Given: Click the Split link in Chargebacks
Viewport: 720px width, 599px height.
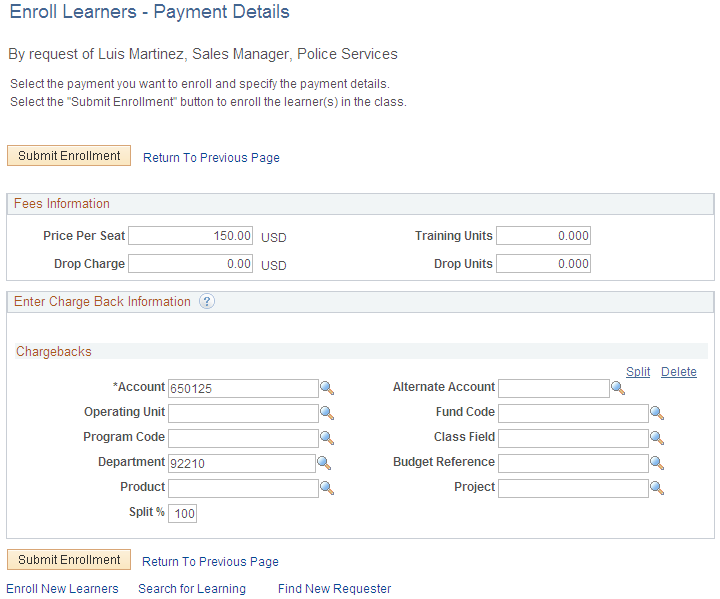Looking at the screenshot, I should click(x=637, y=372).
